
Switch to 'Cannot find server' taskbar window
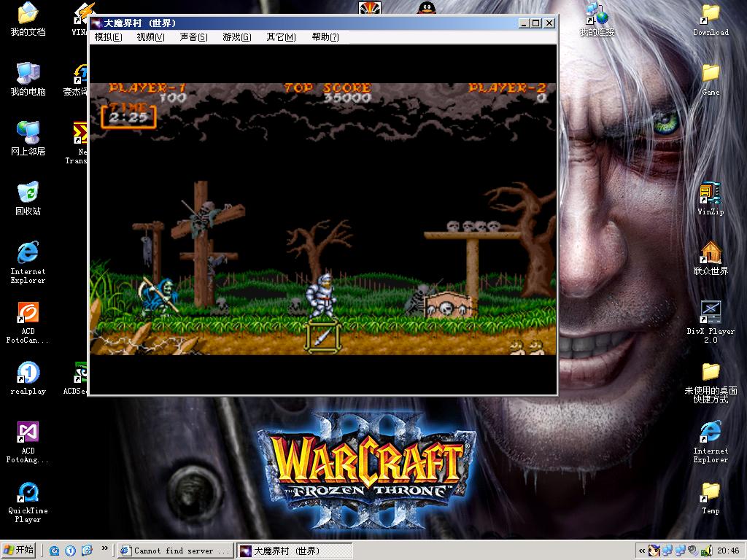click(x=175, y=551)
